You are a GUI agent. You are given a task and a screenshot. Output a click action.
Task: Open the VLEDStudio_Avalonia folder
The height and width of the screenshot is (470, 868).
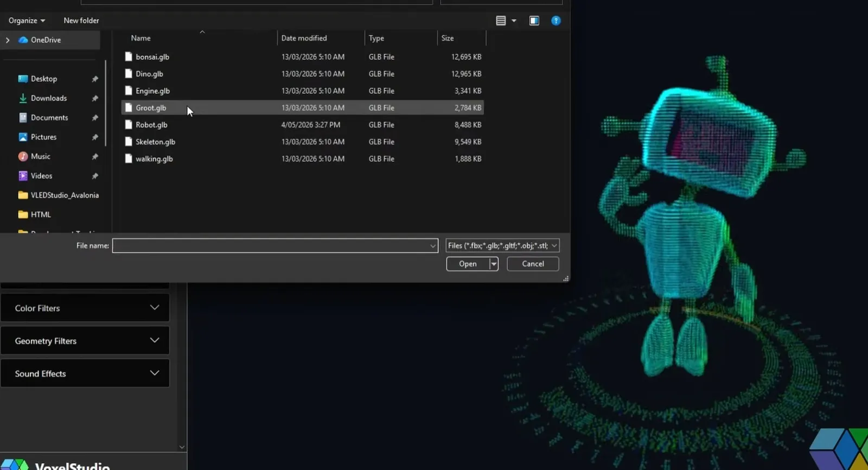tap(65, 195)
